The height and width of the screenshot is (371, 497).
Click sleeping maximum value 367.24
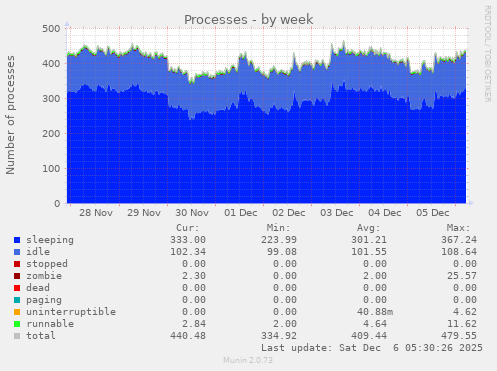(x=459, y=240)
